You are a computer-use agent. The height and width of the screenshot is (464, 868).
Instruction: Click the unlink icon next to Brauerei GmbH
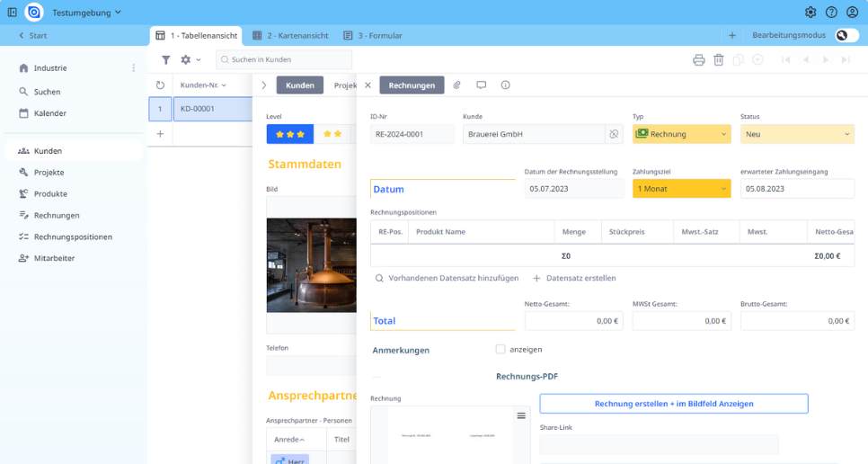(614, 134)
